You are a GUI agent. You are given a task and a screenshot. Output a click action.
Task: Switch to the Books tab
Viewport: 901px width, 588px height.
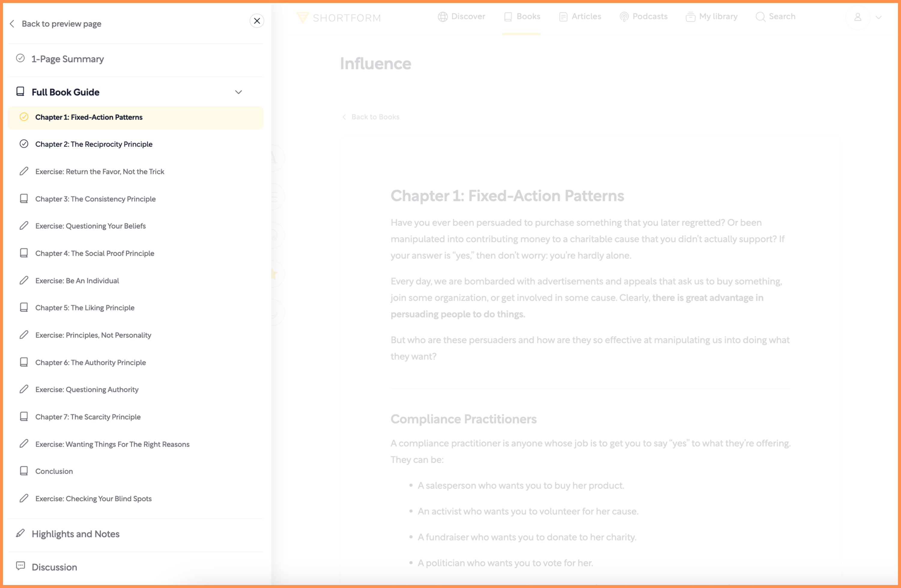coord(522,17)
